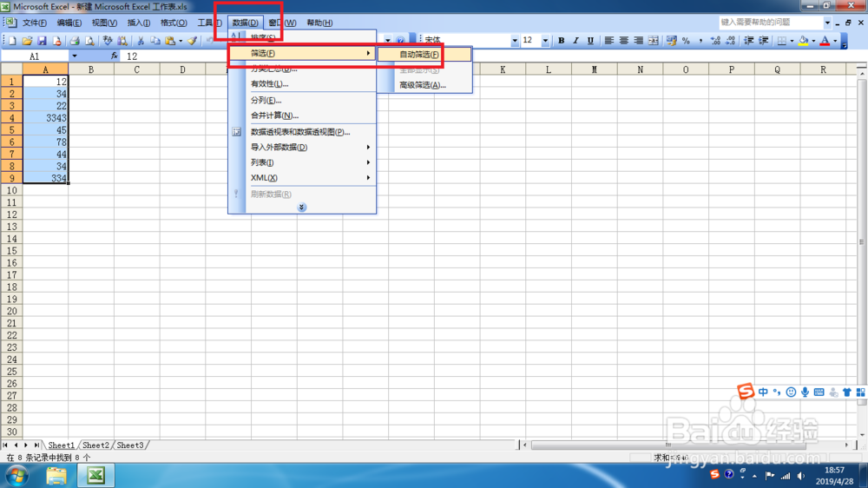Screen dimensions: 868x488
Task: Click the Format Painter brush icon
Action: [x=192, y=41]
